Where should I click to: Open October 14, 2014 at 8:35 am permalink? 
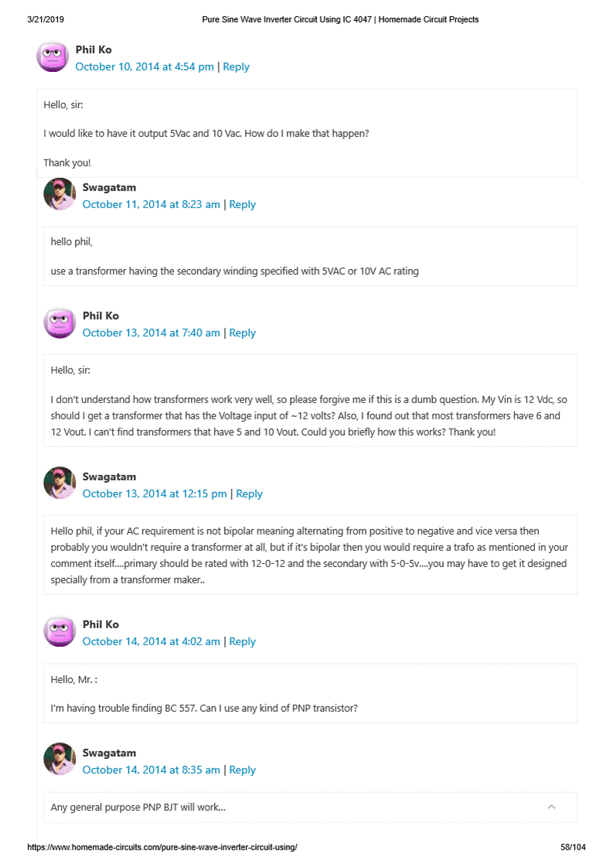tap(151, 770)
